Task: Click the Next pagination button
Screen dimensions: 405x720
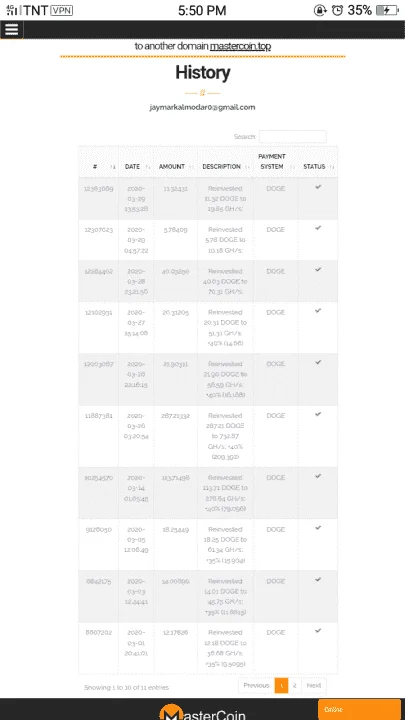Action: point(314,686)
